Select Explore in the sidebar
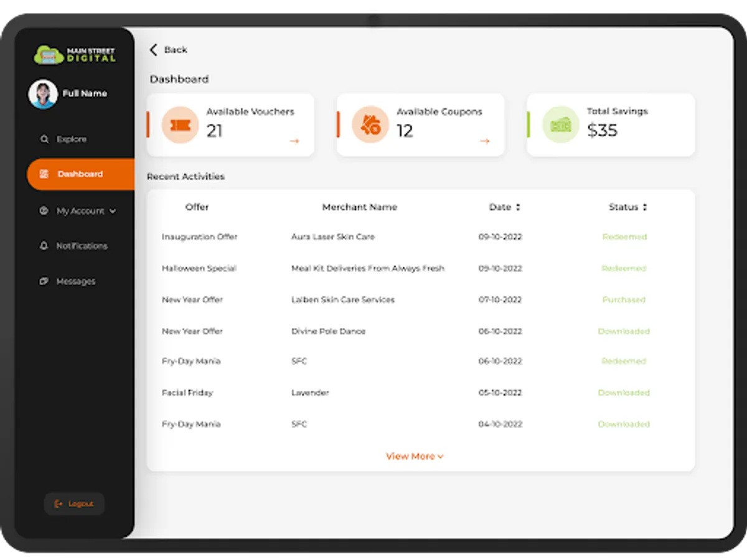Viewport: 747px width, 560px height. coord(70,139)
